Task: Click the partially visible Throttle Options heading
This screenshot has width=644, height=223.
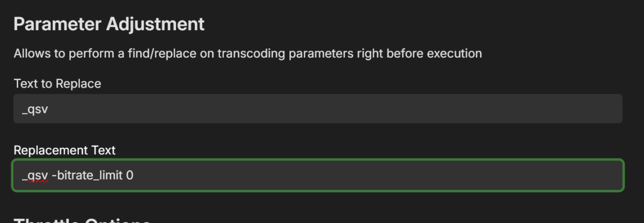Action: [80, 220]
